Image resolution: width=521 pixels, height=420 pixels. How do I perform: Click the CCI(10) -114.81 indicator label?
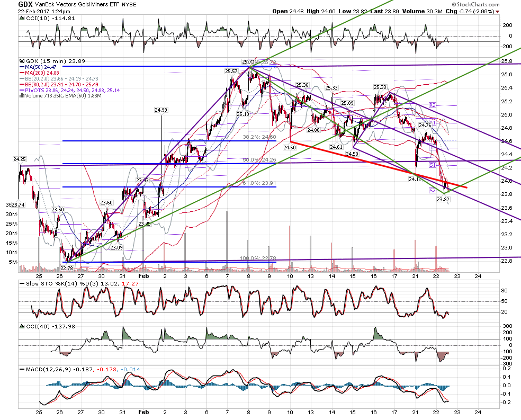(x=50, y=19)
